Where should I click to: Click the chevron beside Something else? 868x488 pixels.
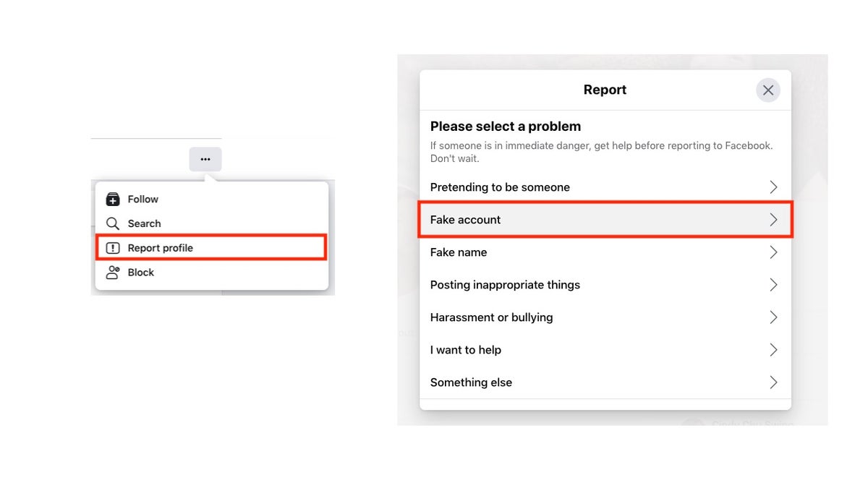773,382
